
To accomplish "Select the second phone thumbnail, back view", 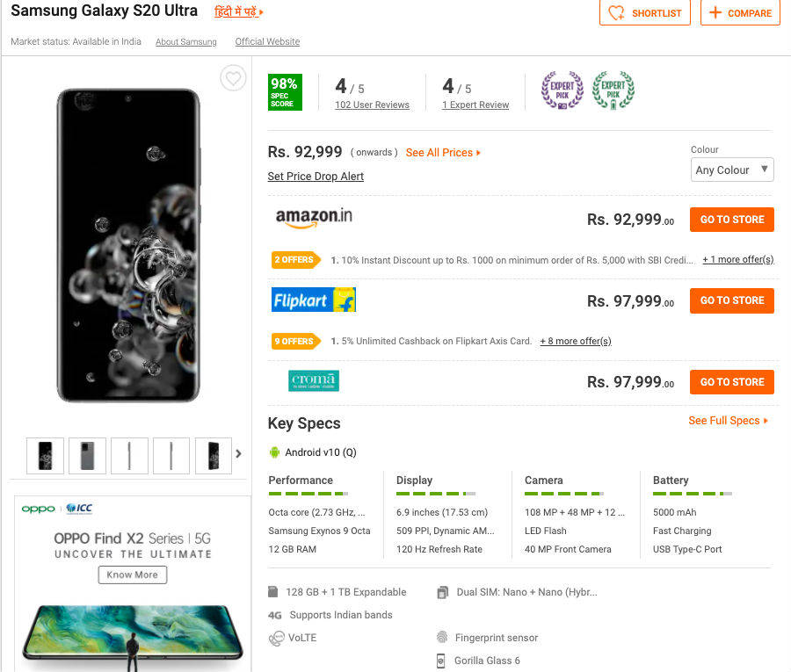I will (x=88, y=455).
